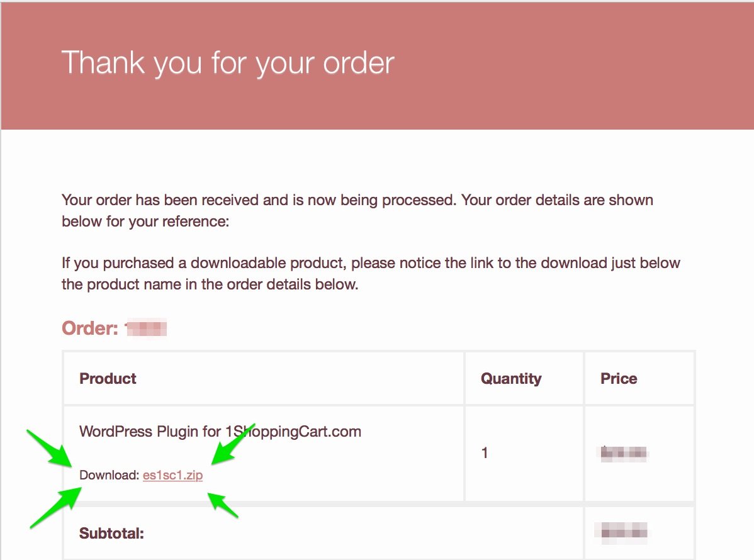The height and width of the screenshot is (560, 754).
Task: Click the green arrow below the zip link
Action: (x=223, y=505)
